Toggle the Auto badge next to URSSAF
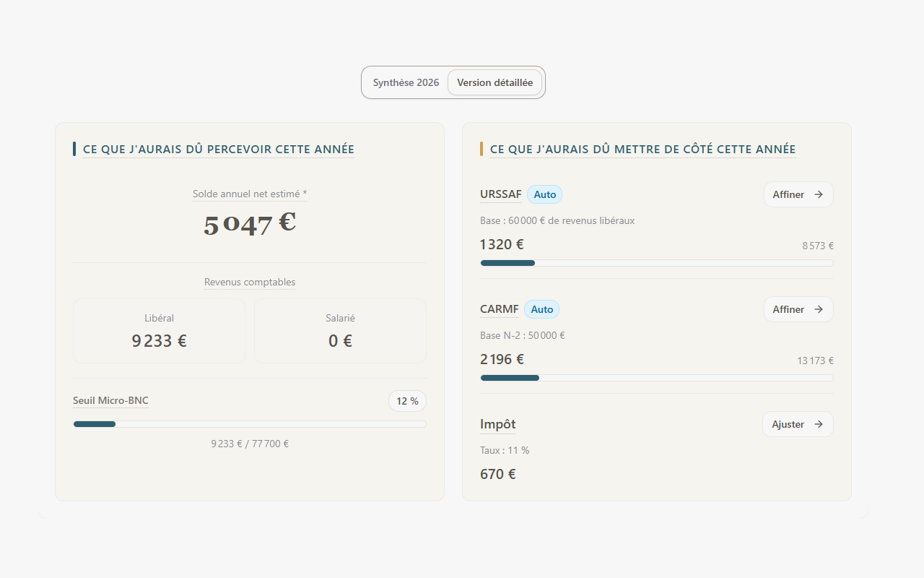The width and height of the screenshot is (924, 578). point(544,194)
